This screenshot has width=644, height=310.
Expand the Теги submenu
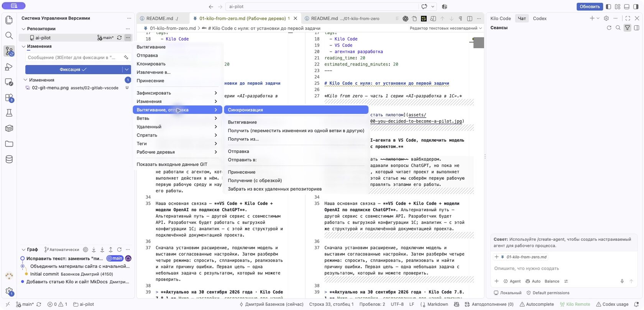(x=177, y=144)
